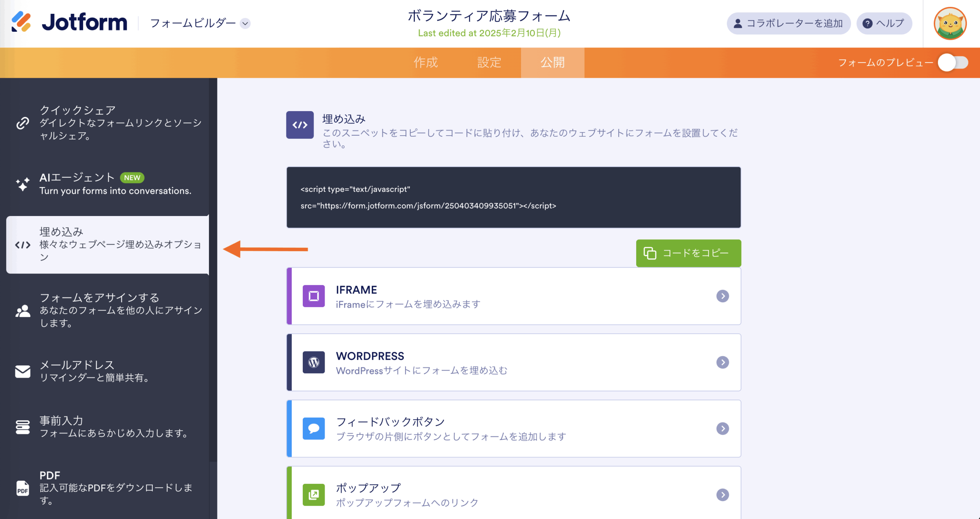Open the Form Builder dropdown arrow
980x519 pixels.
[x=245, y=23]
